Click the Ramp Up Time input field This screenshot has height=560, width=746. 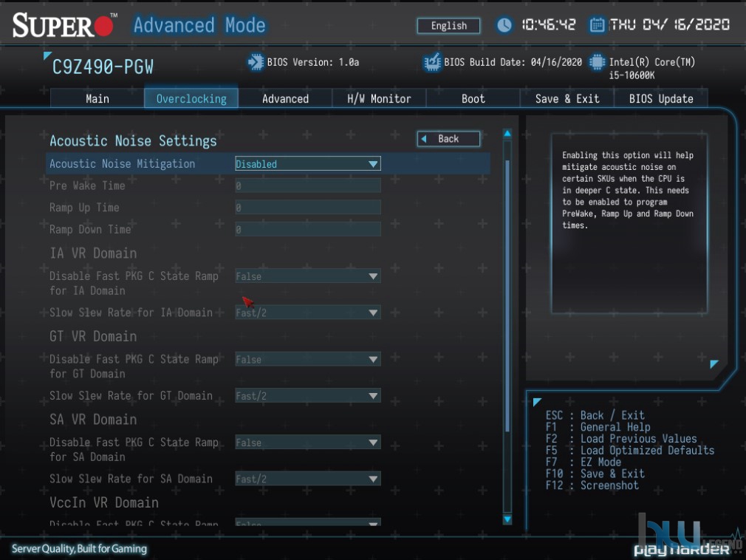pyautogui.click(x=308, y=208)
